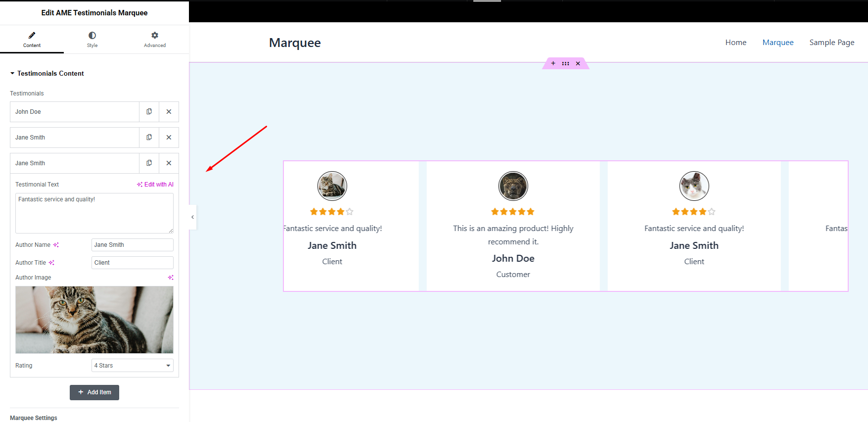
Task: Click the Edit AME Testimonials Marquee header
Action: click(94, 13)
